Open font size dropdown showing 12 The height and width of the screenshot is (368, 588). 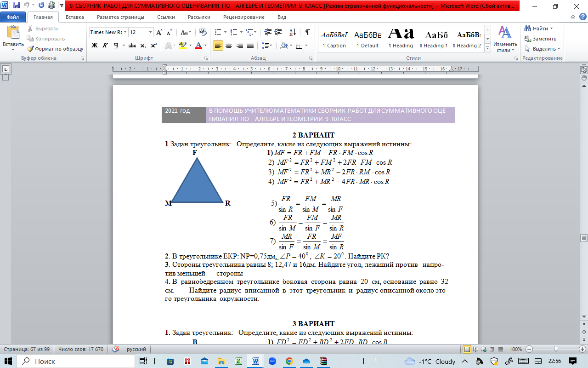tap(151, 32)
